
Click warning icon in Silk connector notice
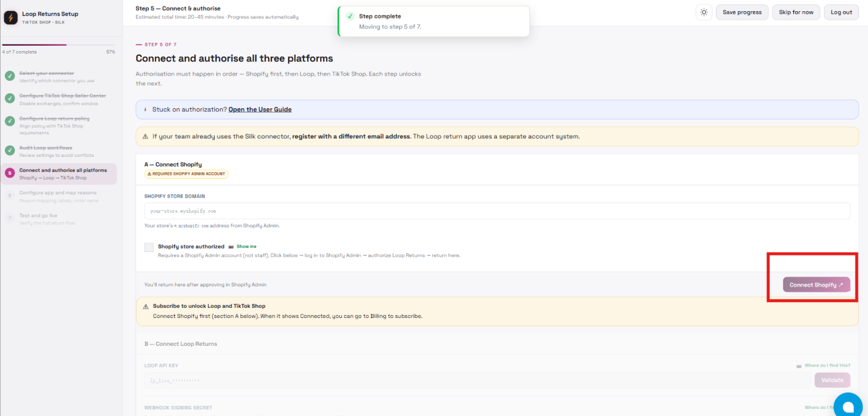click(146, 137)
